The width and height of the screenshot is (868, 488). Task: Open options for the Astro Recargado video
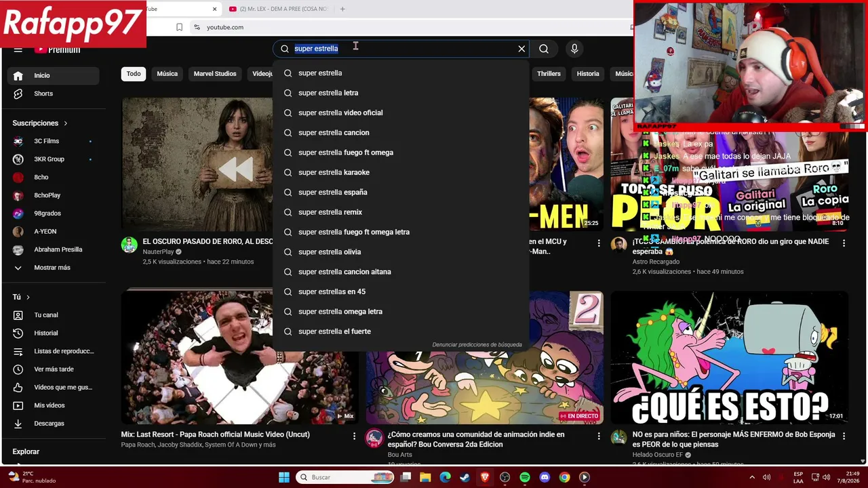click(x=844, y=243)
